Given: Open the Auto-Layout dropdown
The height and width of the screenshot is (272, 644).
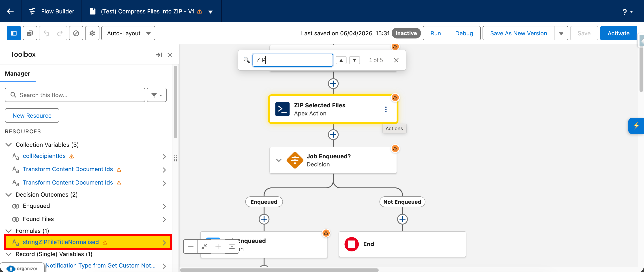Looking at the screenshot, I should [128, 33].
